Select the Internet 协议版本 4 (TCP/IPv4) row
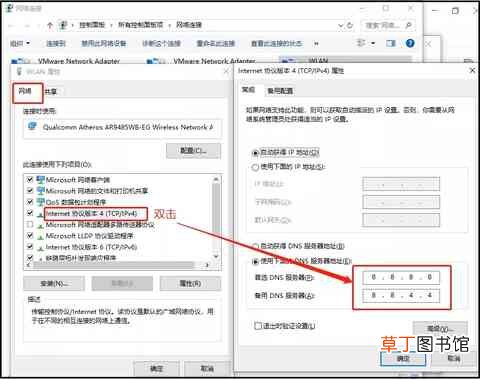Viewport: 480px width, 379px height. point(91,213)
